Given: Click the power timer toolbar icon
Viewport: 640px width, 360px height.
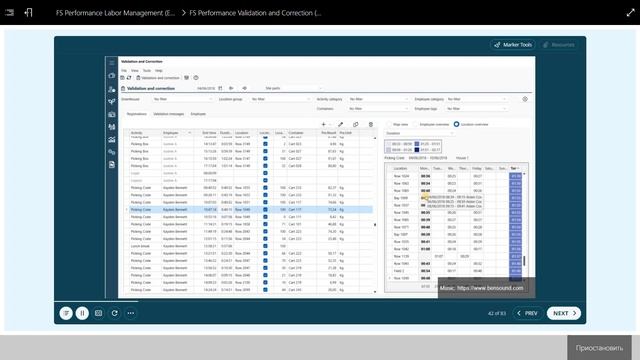Looking at the screenshot, I should click(196, 78).
